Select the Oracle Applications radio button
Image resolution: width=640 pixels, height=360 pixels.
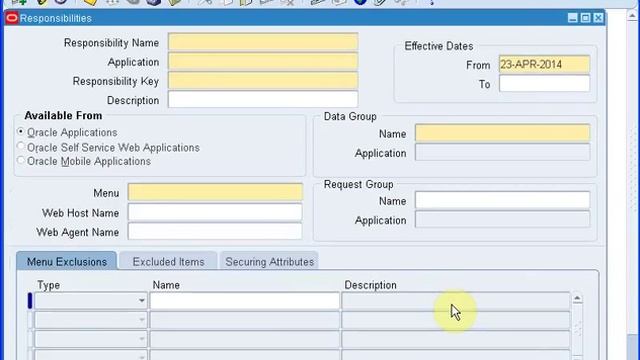(x=20, y=131)
